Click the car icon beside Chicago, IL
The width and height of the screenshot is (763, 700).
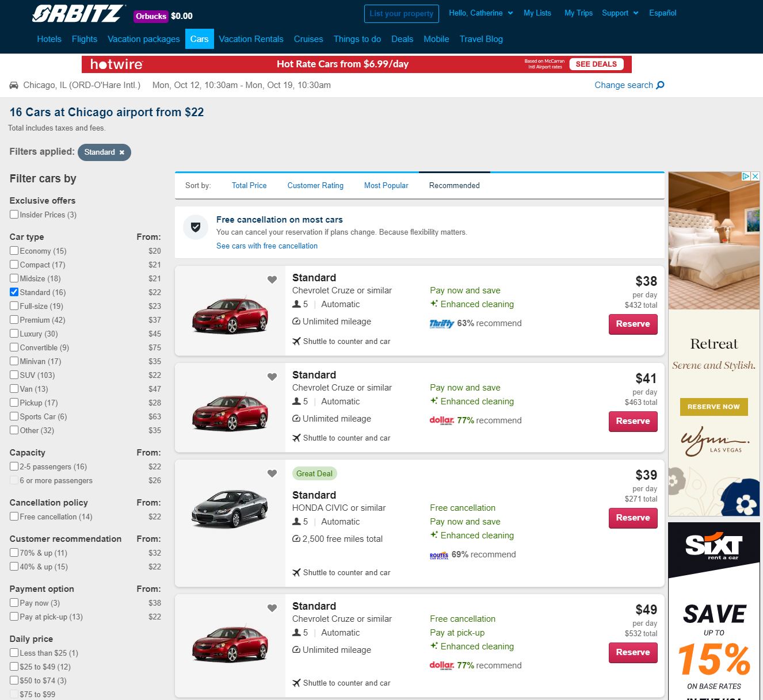14,85
